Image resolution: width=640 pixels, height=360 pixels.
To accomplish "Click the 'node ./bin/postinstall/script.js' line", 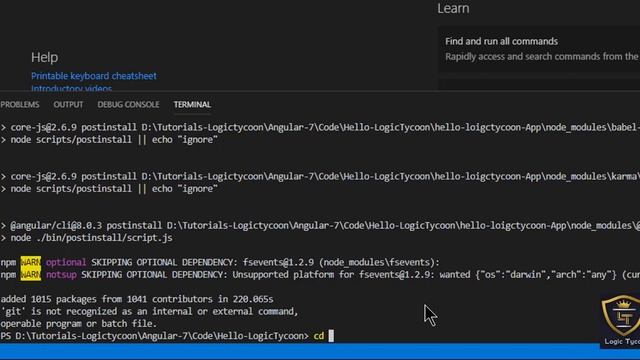I will point(87,238).
